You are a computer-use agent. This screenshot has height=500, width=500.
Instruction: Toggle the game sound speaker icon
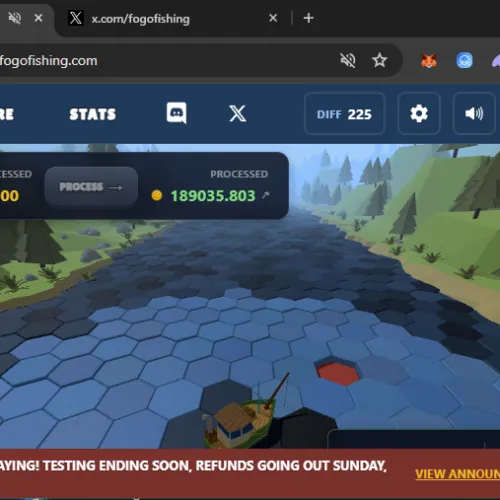pyautogui.click(x=474, y=114)
